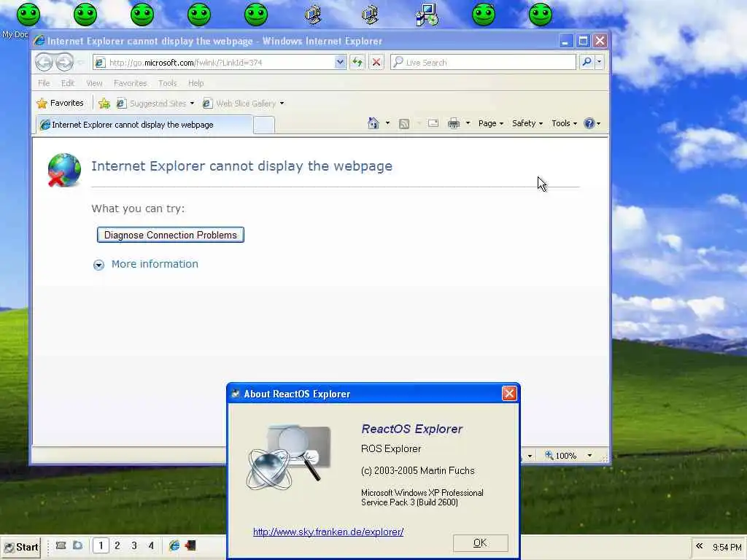Click the Home icon in the command bar
Viewport: 747px width, 560px height.
point(373,123)
